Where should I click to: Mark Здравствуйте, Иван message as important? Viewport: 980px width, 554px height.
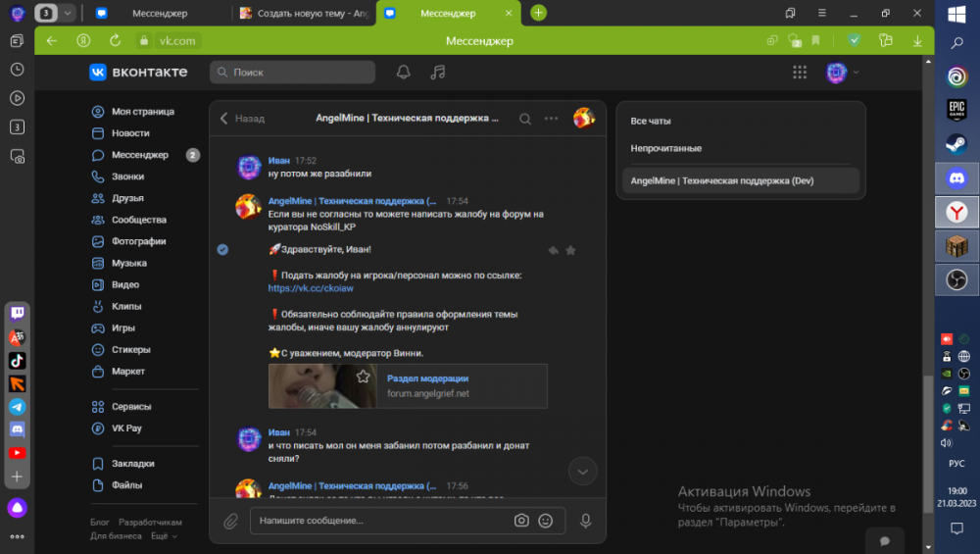click(x=570, y=250)
